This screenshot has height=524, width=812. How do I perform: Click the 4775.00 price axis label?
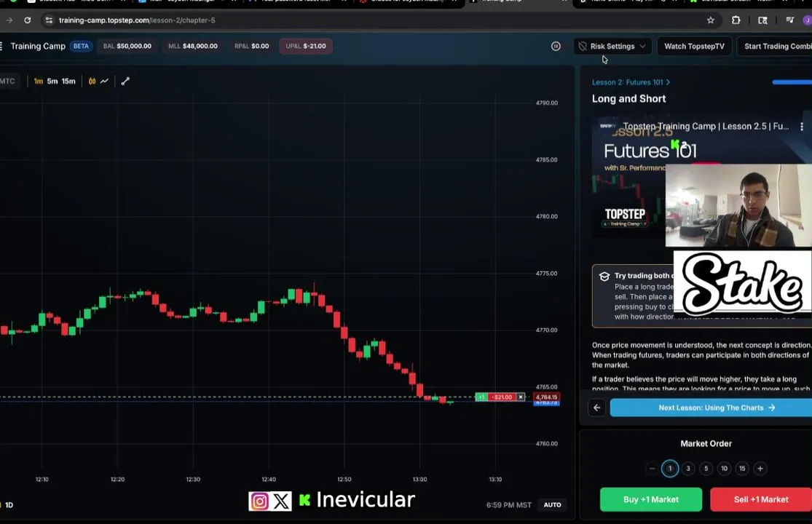coord(546,274)
